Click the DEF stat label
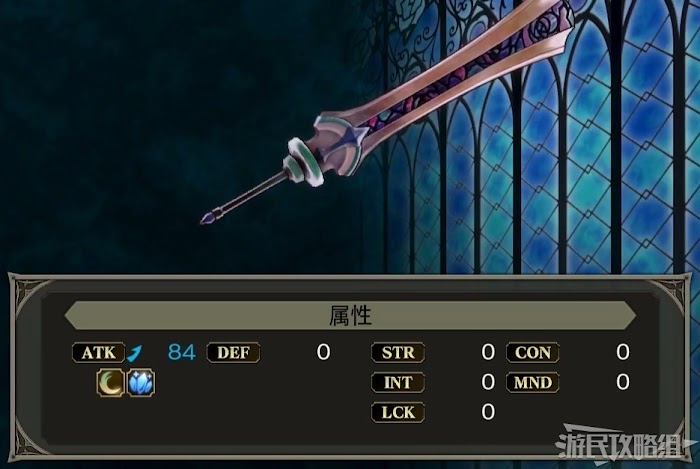The width and height of the screenshot is (700, 469). 233,353
